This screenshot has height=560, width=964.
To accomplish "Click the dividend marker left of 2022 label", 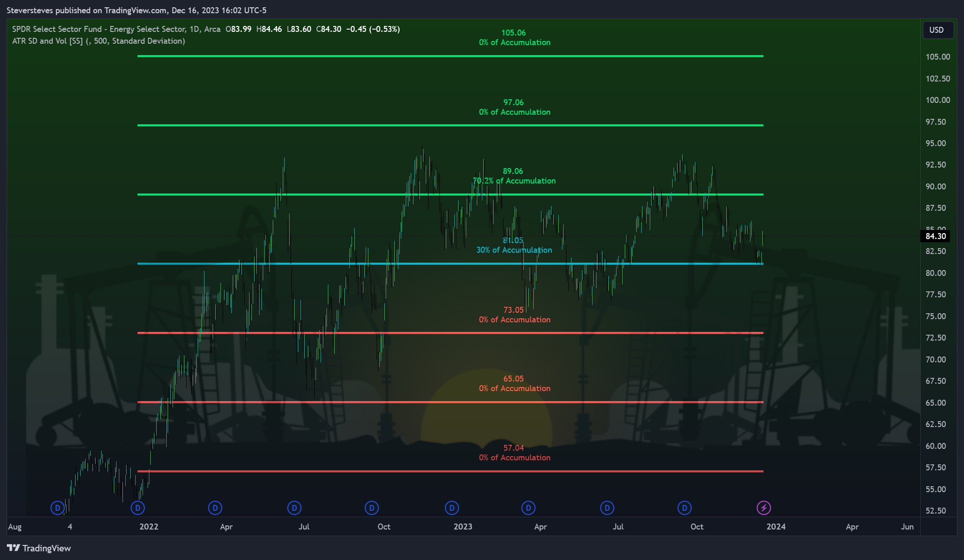I will (x=138, y=508).
